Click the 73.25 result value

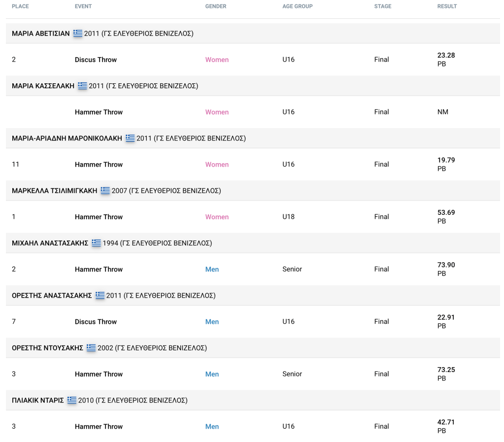[x=446, y=370]
